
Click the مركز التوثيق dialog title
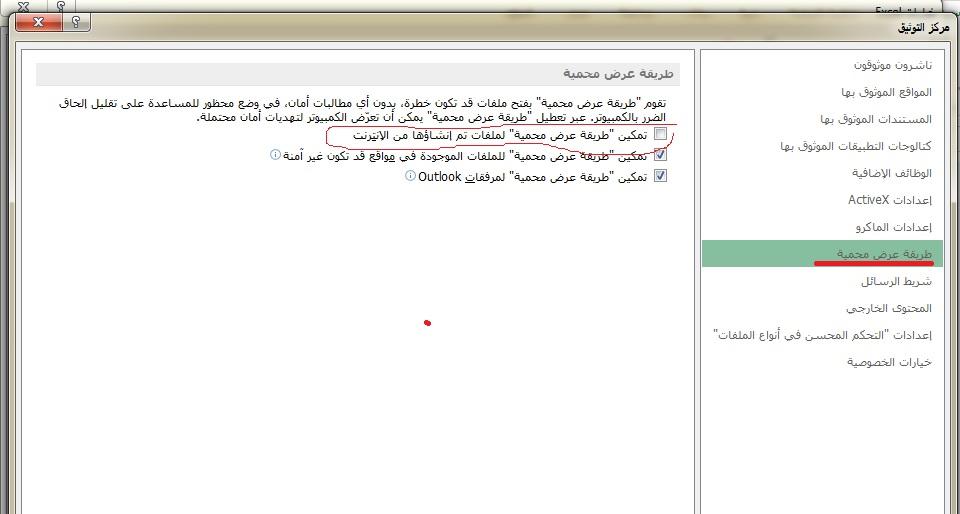[923, 28]
